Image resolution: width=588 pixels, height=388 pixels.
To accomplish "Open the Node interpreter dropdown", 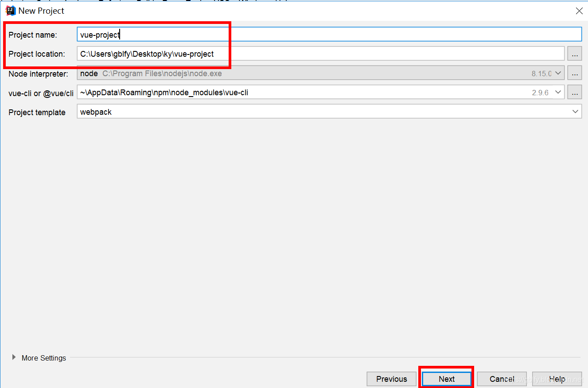I will [558, 73].
